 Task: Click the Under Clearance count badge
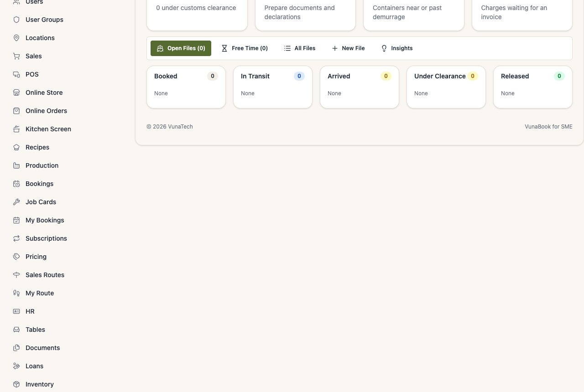tap(473, 76)
